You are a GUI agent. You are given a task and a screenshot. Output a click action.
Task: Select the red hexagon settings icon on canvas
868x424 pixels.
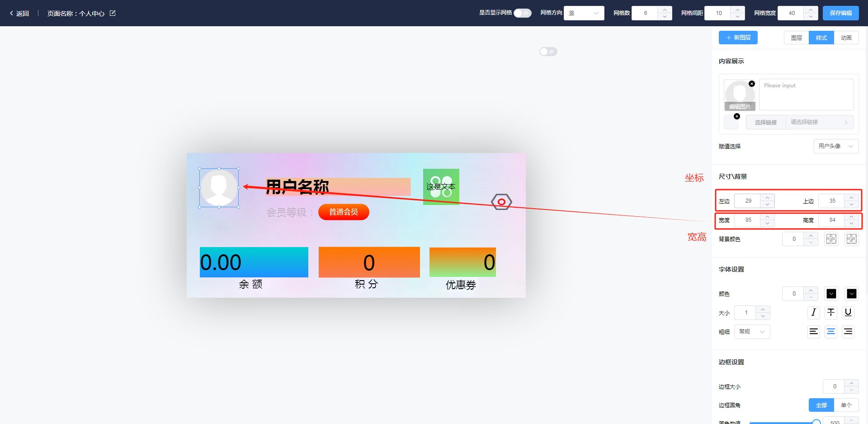tap(501, 202)
